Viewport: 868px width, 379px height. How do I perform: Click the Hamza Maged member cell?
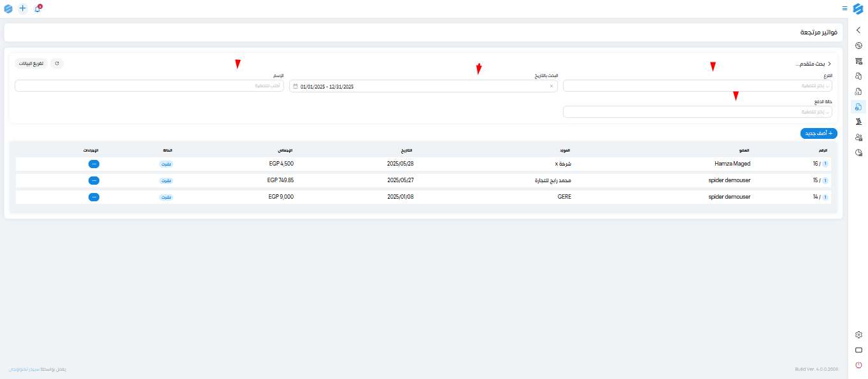tap(732, 164)
